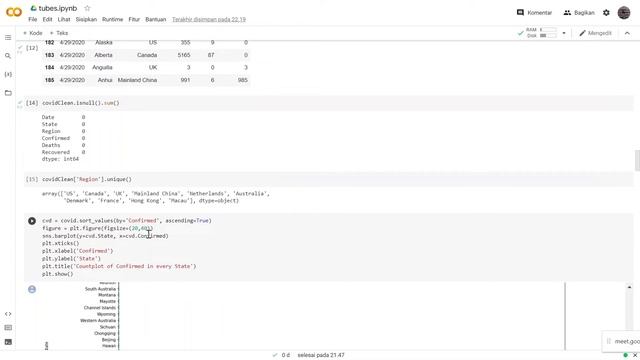Screen dimensions: 640x360
Task: Open the variables {x} sidebar icon
Action: click(x=8, y=74)
